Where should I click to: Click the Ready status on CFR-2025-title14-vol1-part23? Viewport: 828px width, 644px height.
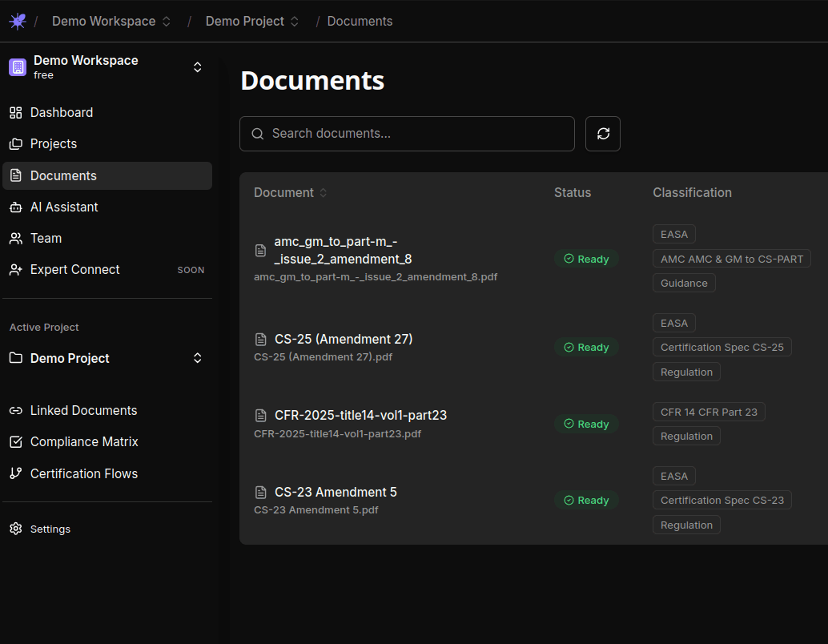click(x=586, y=424)
